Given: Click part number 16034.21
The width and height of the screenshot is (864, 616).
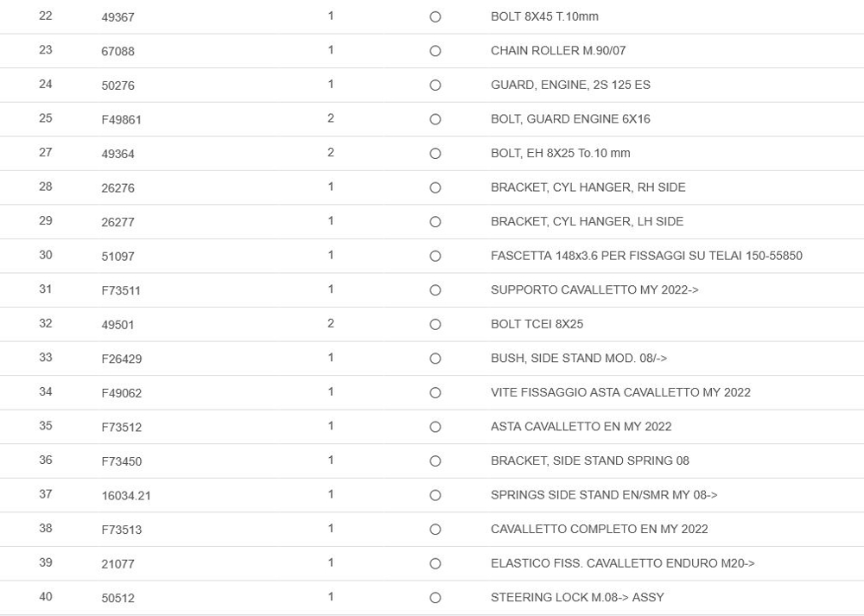Looking at the screenshot, I should pos(126,496).
